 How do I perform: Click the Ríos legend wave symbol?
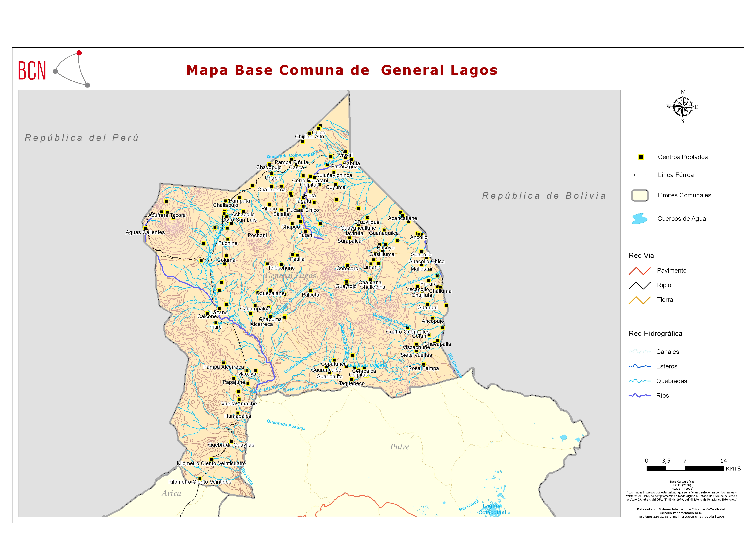pyautogui.click(x=639, y=395)
